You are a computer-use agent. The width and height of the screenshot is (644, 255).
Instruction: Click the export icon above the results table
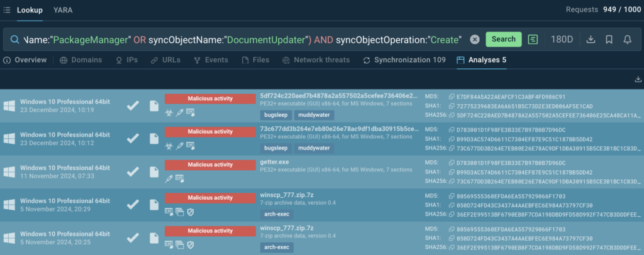[x=636, y=79]
